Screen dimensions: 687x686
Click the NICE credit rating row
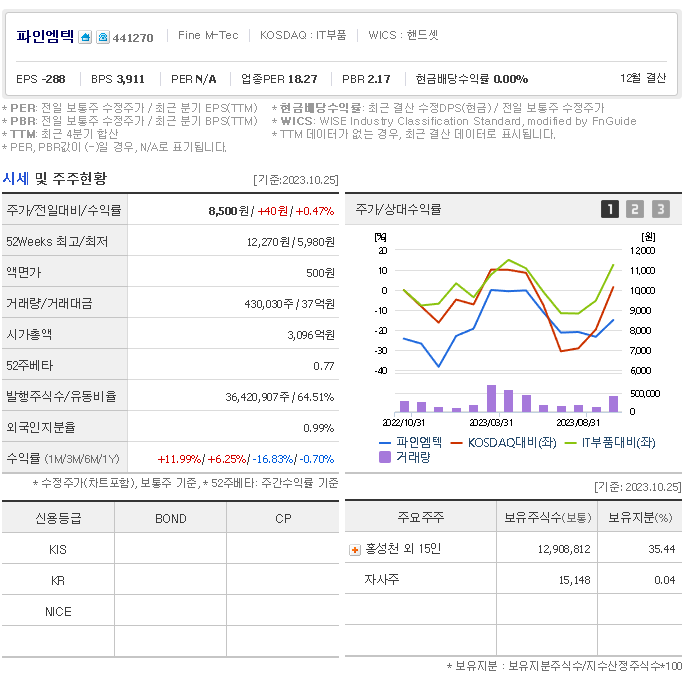tap(170, 611)
